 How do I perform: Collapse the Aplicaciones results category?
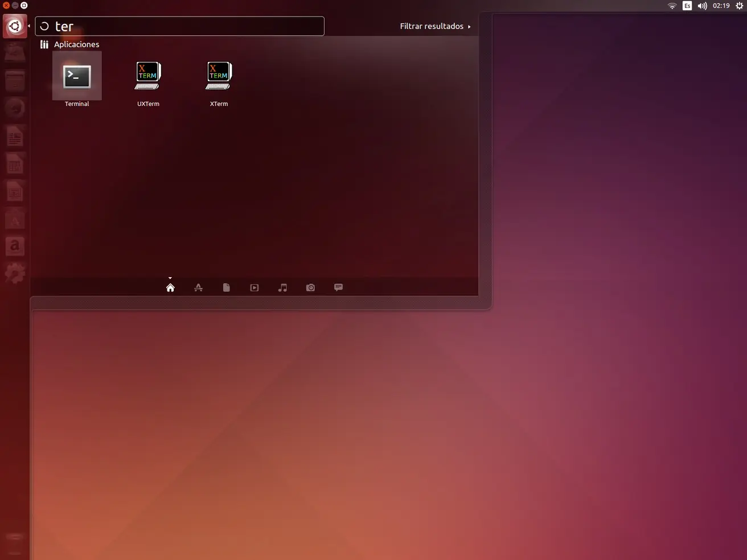pyautogui.click(x=69, y=44)
